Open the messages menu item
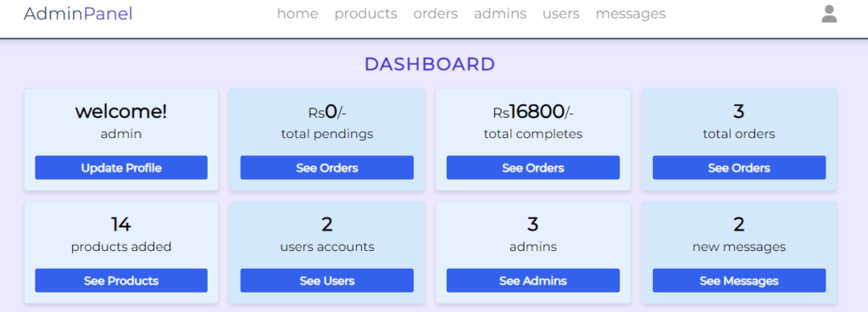The height and width of the screenshot is (312, 868). (631, 14)
